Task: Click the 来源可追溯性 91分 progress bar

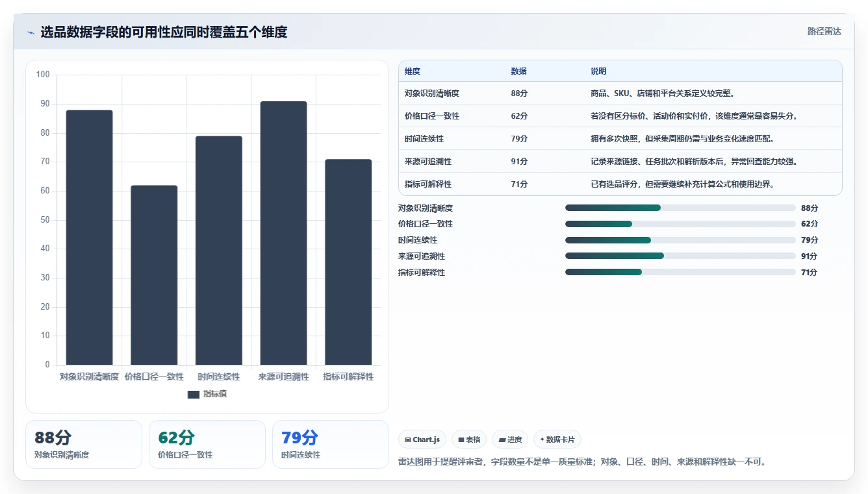Action: click(680, 256)
